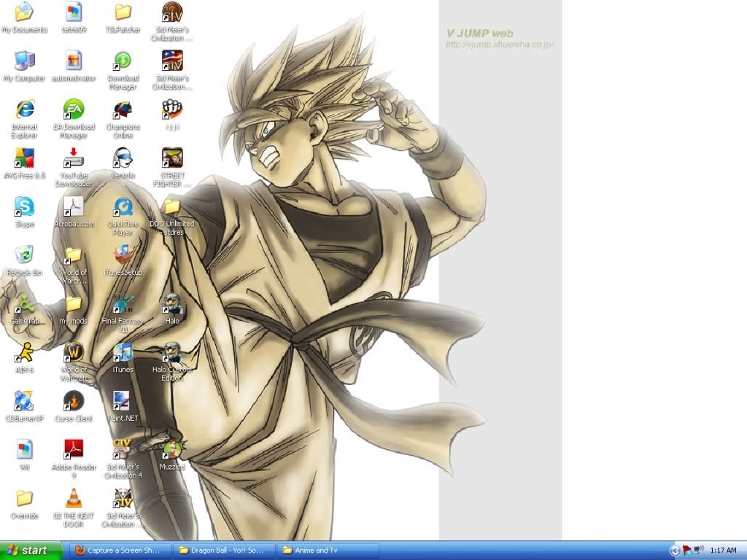Select the Wii file icon
This screenshot has height=560, width=747.
pos(24,449)
